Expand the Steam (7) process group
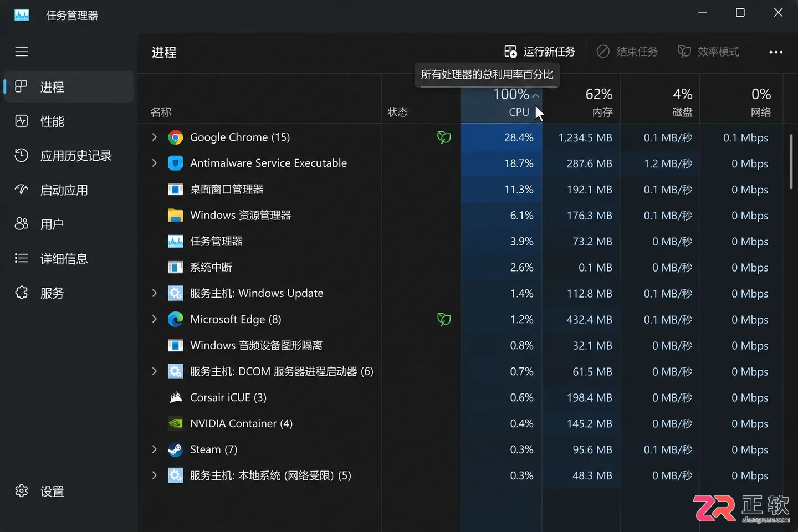Image resolution: width=798 pixels, height=532 pixels. [x=155, y=449]
